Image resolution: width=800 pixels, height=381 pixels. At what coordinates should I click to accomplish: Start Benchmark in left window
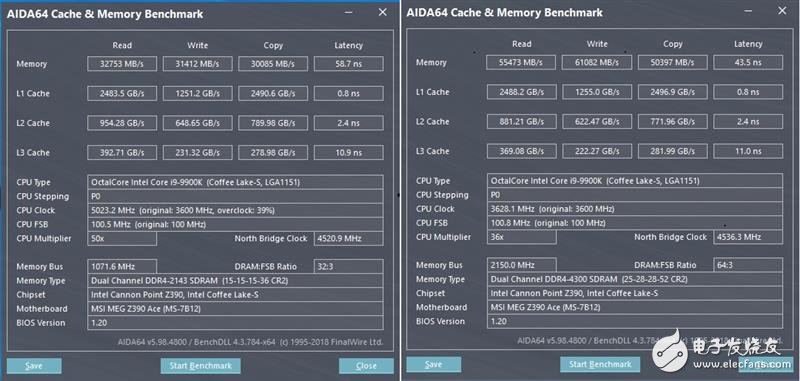[201, 366]
